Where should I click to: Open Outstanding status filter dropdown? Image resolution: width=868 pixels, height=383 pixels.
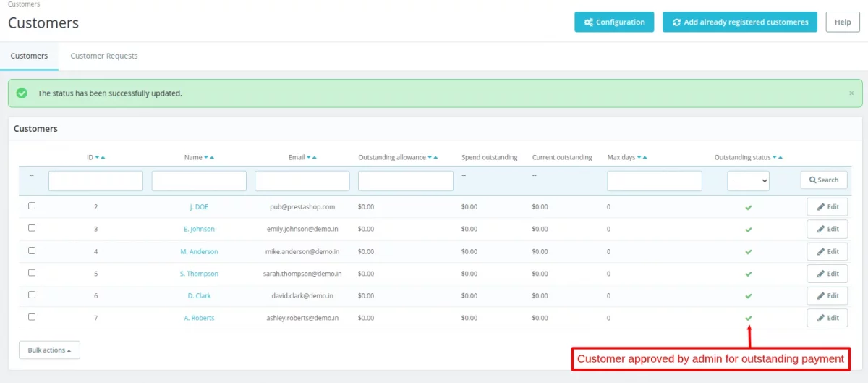[x=748, y=181]
